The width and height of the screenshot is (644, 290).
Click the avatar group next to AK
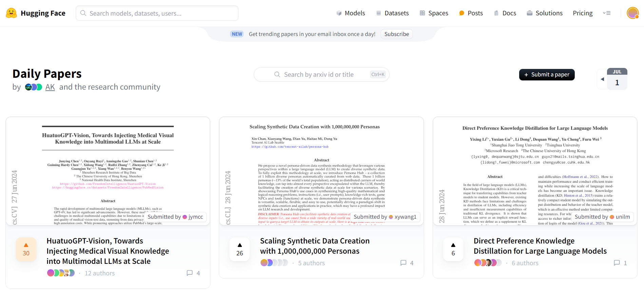34,87
